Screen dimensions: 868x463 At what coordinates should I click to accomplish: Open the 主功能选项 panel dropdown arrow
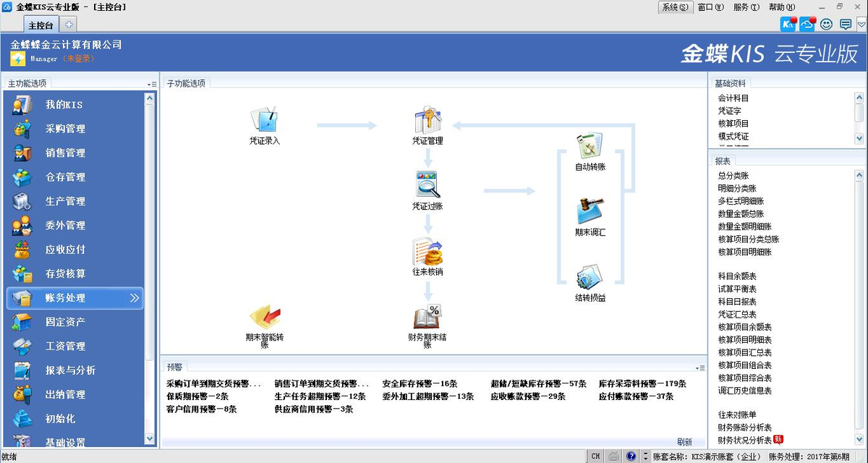coord(152,85)
